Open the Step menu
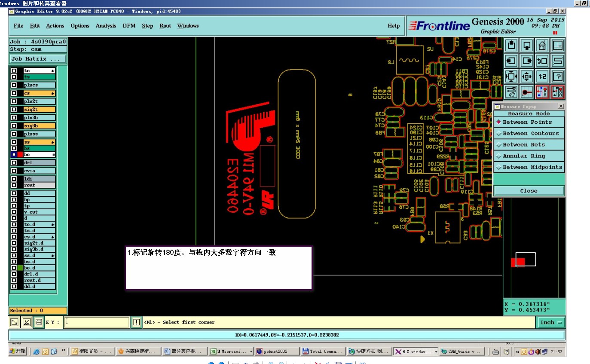Viewport: 590px width, 364px height. 147,26
